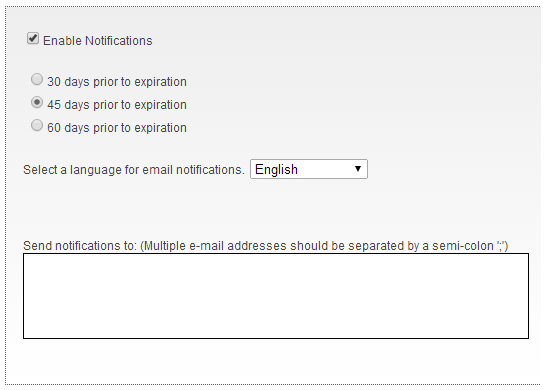This screenshot has width=544, height=390.
Task: Open the English language dropdown
Action: (309, 169)
